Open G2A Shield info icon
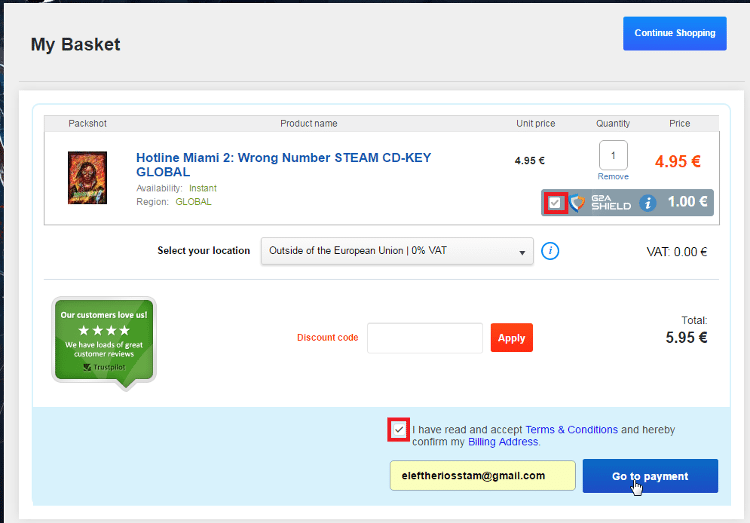 (648, 203)
